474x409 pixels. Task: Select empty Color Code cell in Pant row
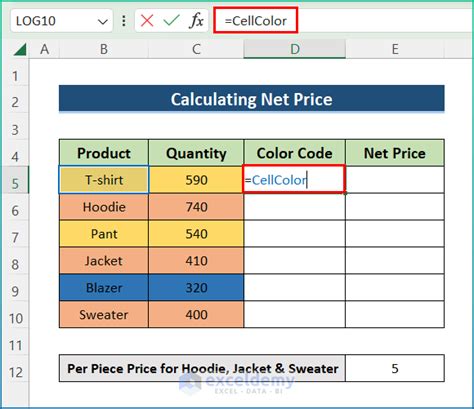pos(295,234)
